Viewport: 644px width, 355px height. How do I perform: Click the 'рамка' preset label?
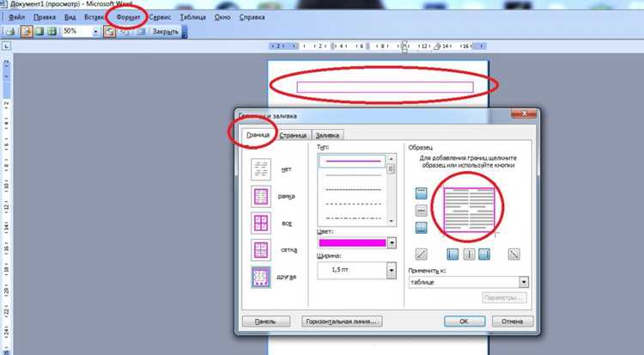pos(286,196)
